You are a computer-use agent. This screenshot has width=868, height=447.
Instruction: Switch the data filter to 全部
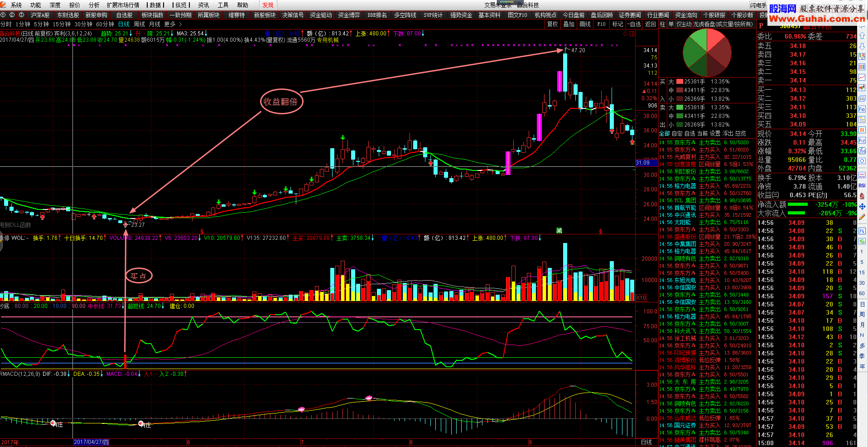click(x=664, y=133)
